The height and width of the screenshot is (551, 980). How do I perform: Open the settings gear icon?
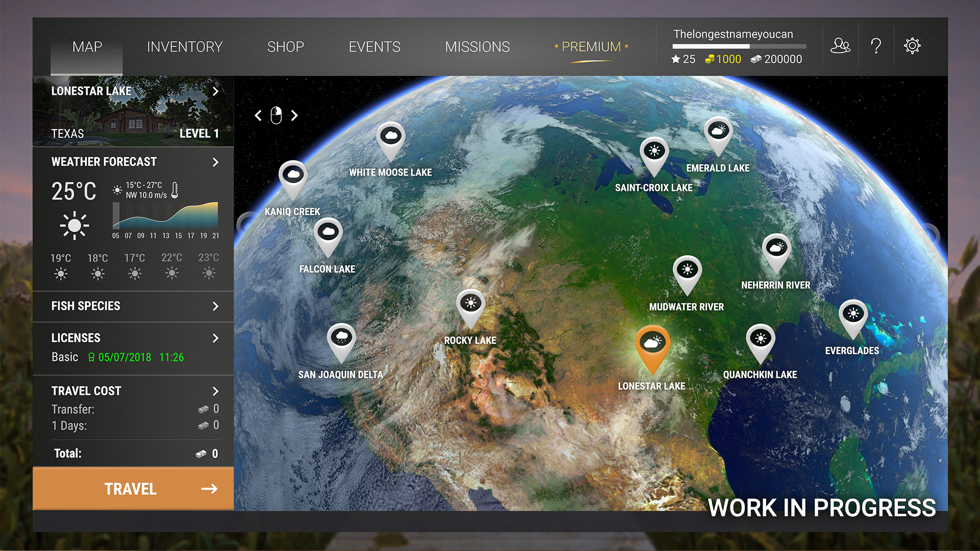tap(912, 46)
